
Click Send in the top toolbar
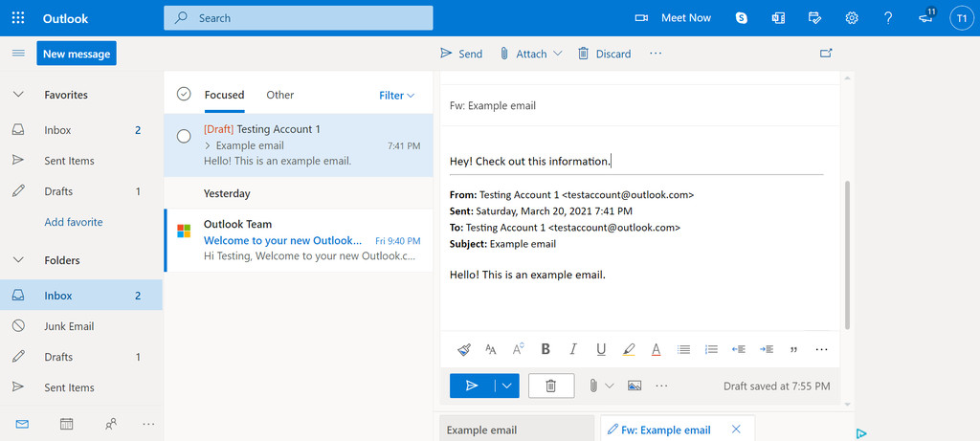click(461, 54)
